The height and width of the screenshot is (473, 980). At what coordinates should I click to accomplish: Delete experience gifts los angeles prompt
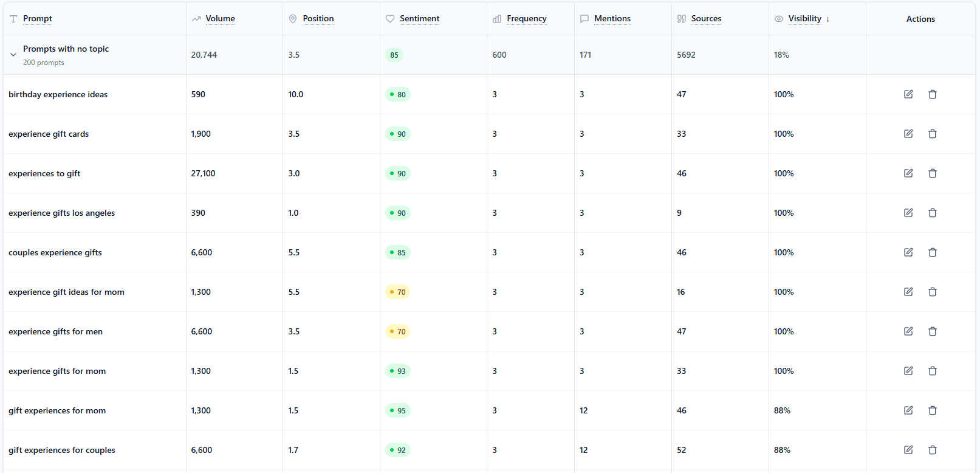coord(933,213)
